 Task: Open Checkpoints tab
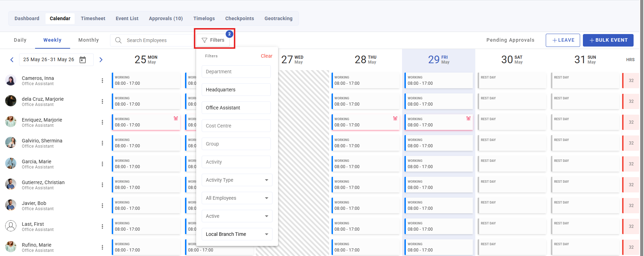[240, 18]
